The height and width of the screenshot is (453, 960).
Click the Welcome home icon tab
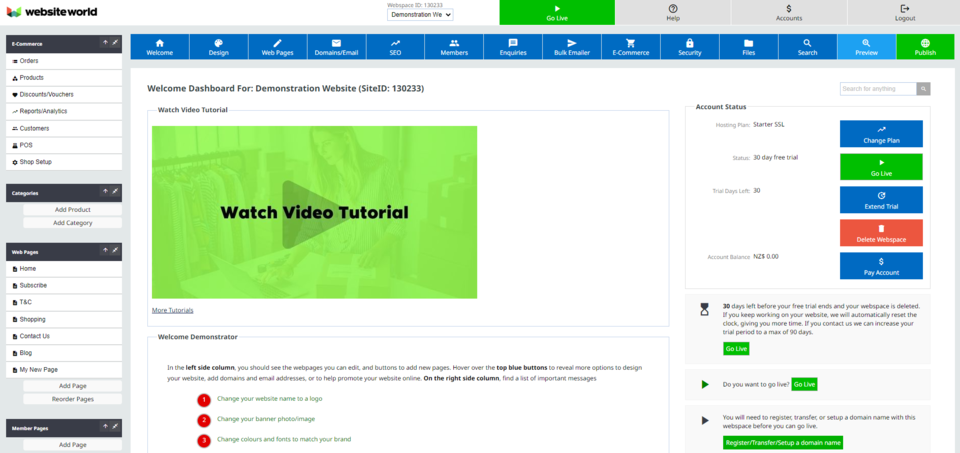coord(159,47)
